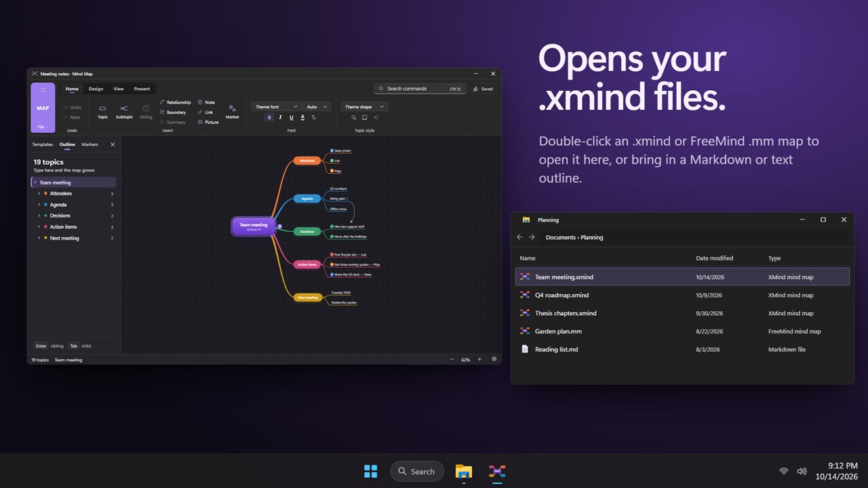The height and width of the screenshot is (488, 868).
Task: Insert a Summary
Action: point(172,122)
